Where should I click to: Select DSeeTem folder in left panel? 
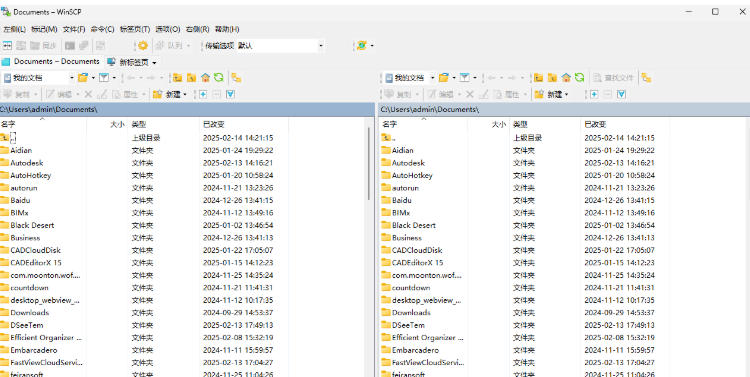[x=27, y=325]
